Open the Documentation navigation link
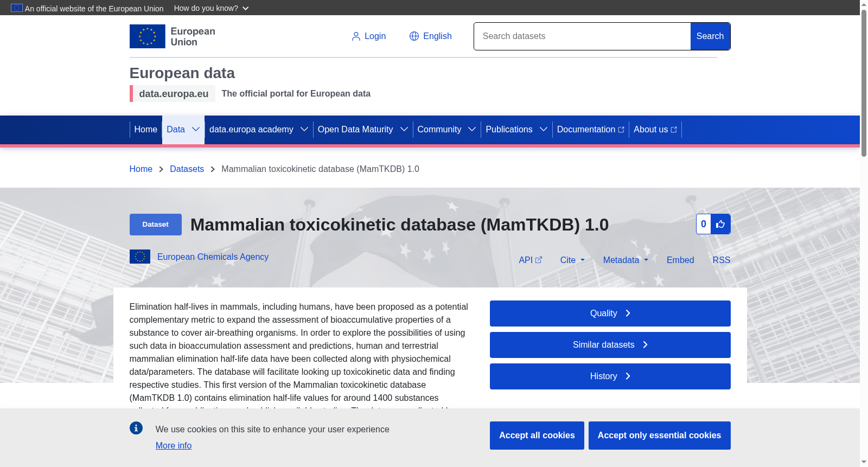The image size is (868, 467). point(591,130)
